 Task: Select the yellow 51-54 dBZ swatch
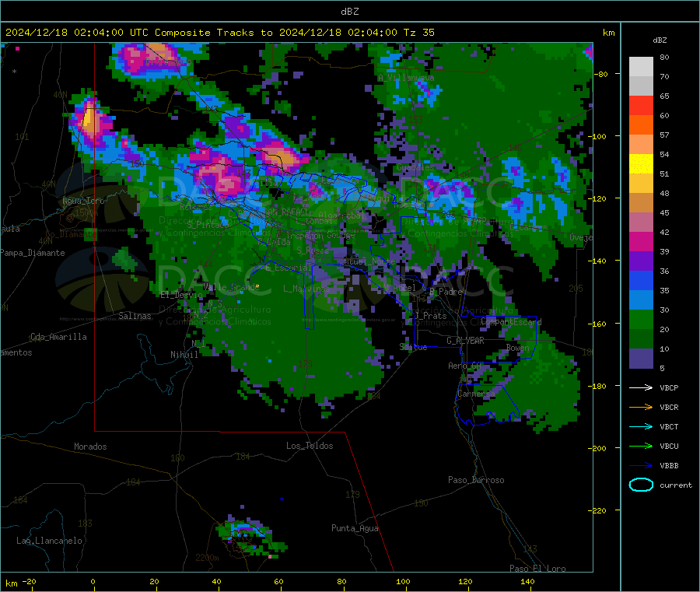tap(641, 164)
